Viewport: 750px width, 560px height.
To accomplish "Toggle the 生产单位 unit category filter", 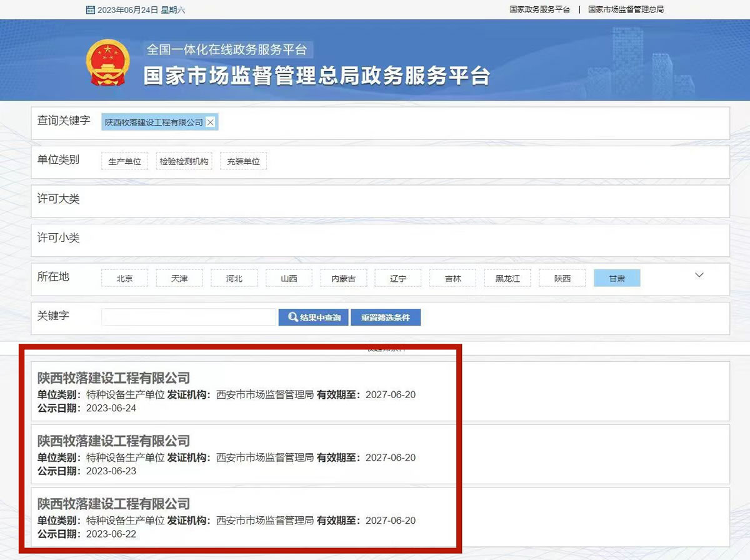I will coord(124,161).
